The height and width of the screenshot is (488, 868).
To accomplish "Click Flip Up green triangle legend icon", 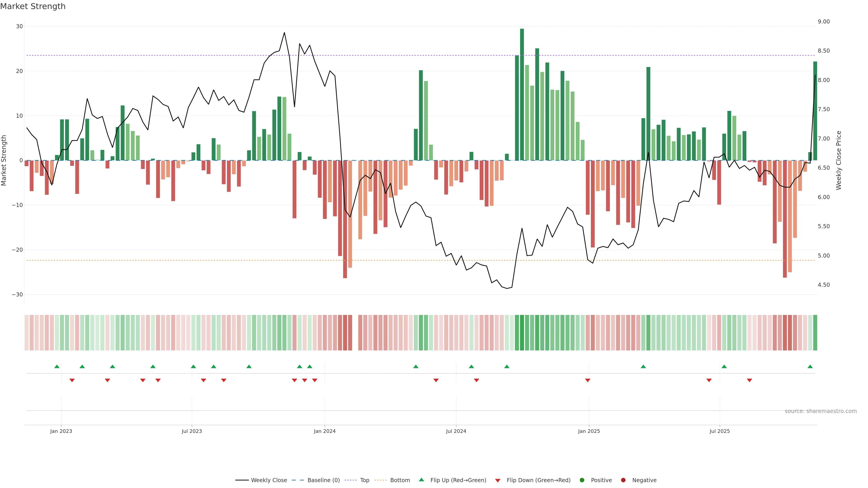I will (x=421, y=480).
